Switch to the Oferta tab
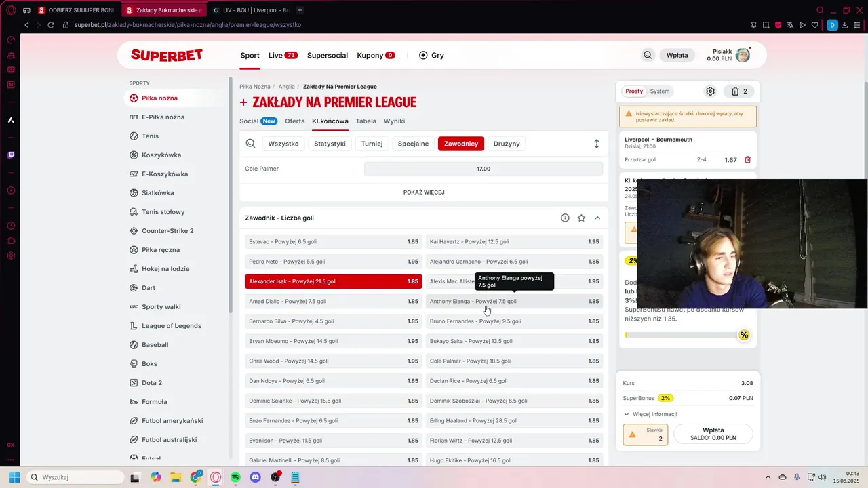 (x=294, y=121)
